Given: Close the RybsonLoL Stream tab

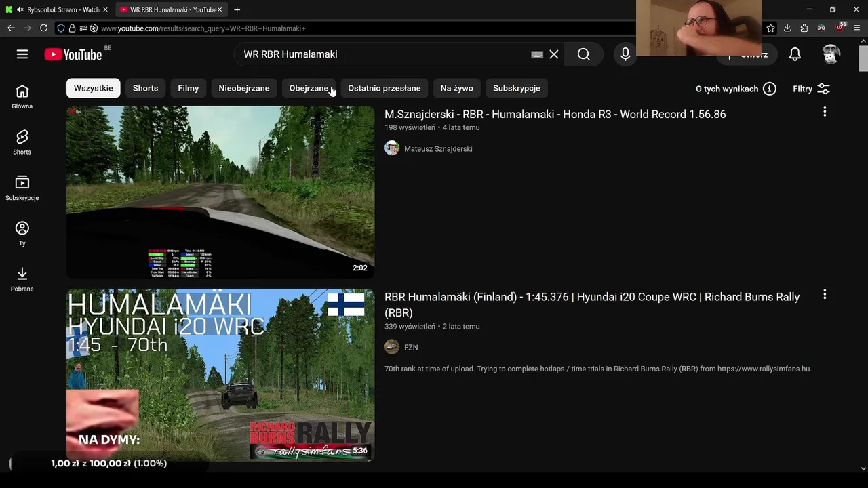Looking at the screenshot, I should (105, 9).
